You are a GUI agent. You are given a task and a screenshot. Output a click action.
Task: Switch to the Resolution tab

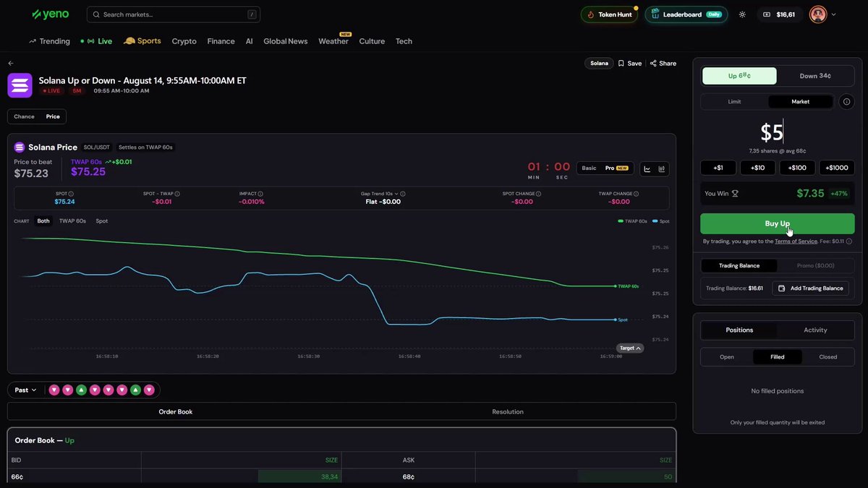[x=508, y=412]
